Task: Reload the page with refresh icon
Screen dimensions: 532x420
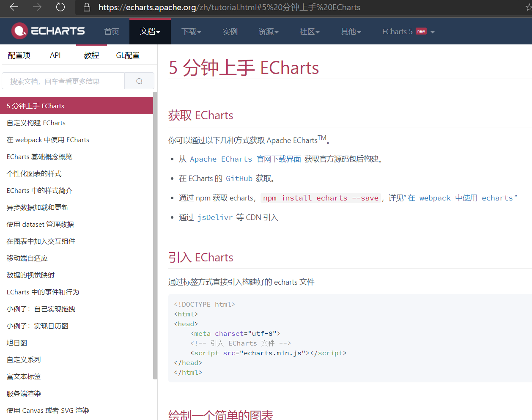Action: pyautogui.click(x=60, y=7)
